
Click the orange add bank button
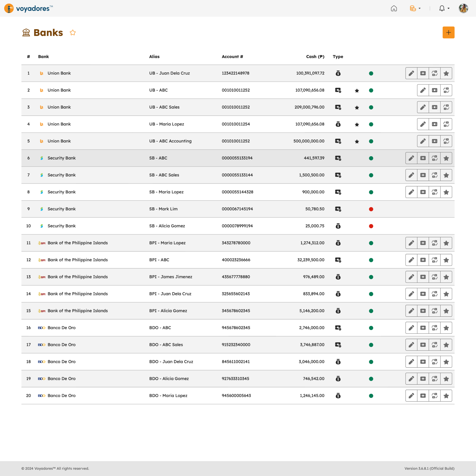[448, 32]
